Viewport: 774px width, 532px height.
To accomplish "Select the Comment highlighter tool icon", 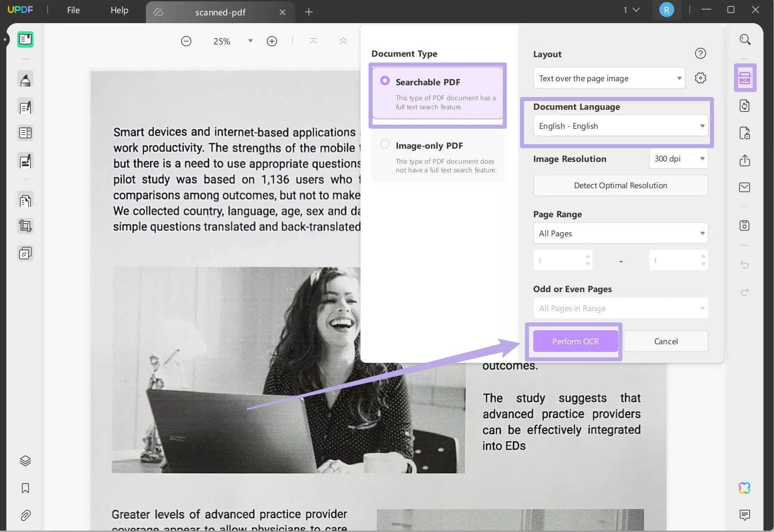I will [x=25, y=79].
